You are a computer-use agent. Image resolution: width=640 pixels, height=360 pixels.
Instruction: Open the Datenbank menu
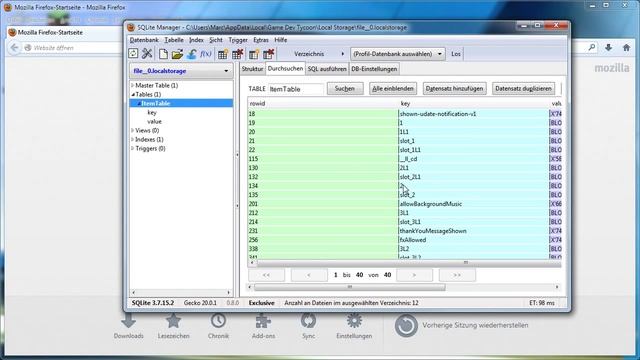pos(144,40)
